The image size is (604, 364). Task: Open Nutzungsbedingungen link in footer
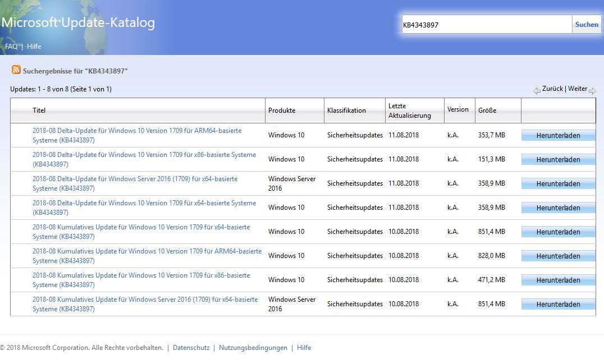(253, 348)
